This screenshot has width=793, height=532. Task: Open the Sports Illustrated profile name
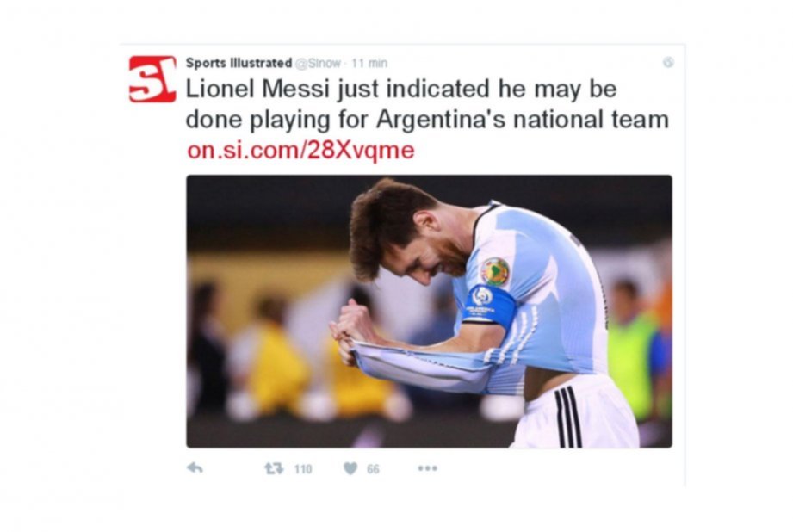[239, 63]
